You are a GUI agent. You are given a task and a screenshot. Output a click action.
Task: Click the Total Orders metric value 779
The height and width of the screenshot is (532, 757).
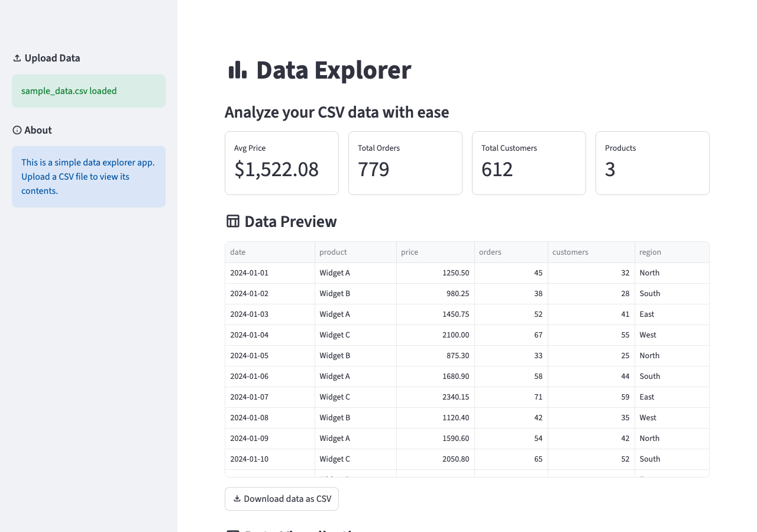point(374,170)
